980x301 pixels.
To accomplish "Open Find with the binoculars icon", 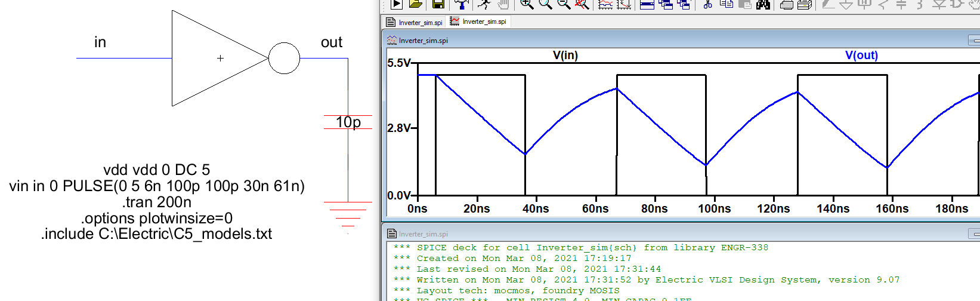I will click(763, 5).
